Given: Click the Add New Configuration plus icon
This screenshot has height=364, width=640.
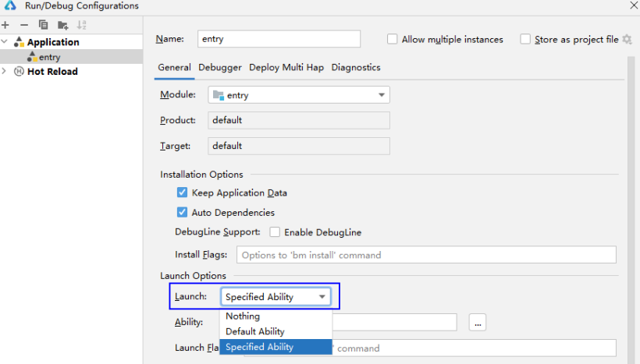Looking at the screenshot, I should click(6, 25).
